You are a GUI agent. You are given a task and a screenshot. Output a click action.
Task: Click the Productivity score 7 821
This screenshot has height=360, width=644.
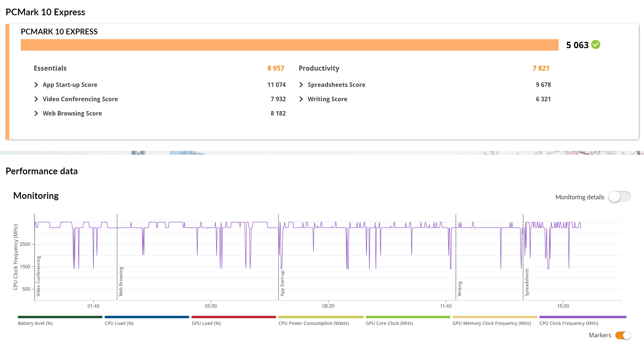click(541, 68)
